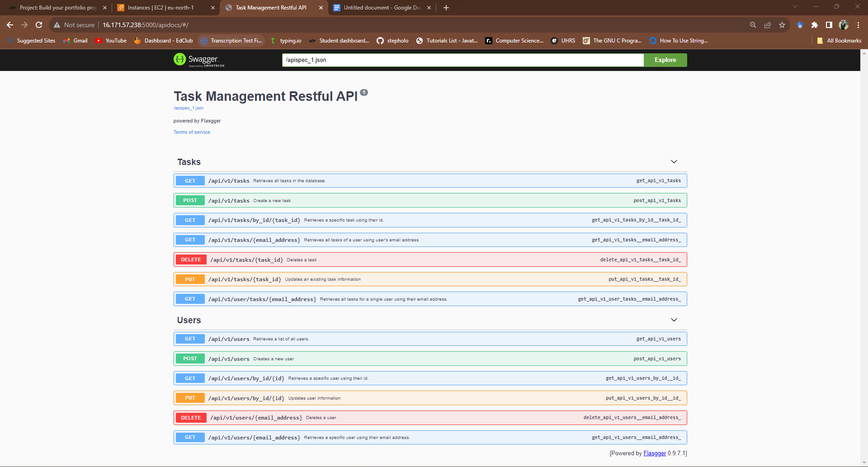This screenshot has width=868, height=467.
Task: Click the share icon in the toolbar
Action: 768,25
